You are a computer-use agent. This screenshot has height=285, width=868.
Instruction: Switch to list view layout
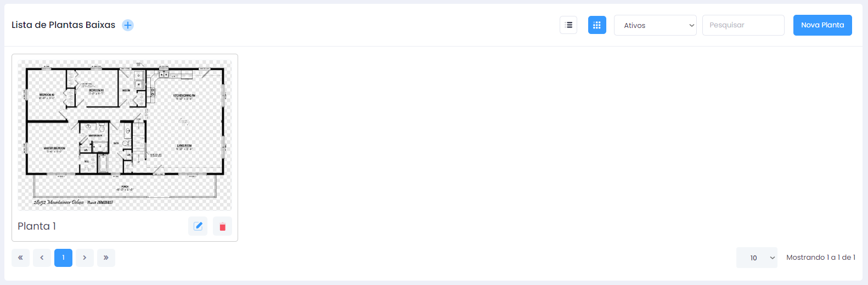pyautogui.click(x=568, y=25)
